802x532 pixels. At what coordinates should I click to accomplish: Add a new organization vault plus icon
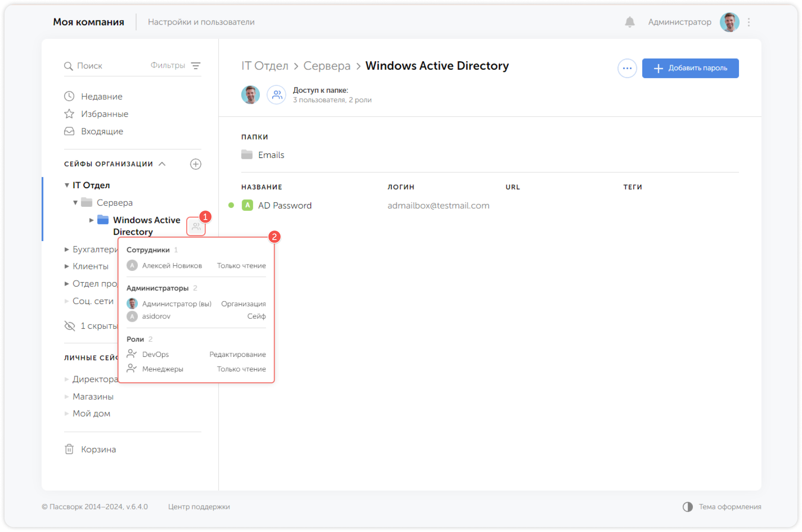tap(195, 164)
